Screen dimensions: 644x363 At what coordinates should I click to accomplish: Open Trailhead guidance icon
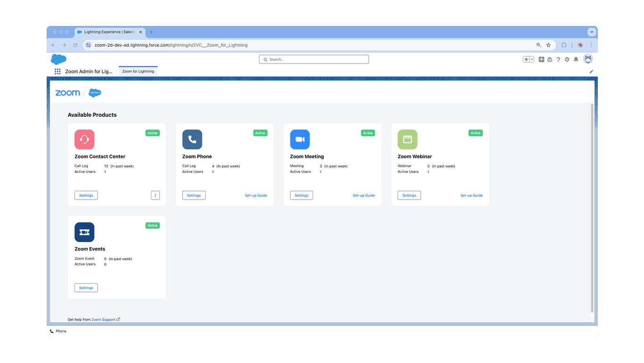click(550, 59)
